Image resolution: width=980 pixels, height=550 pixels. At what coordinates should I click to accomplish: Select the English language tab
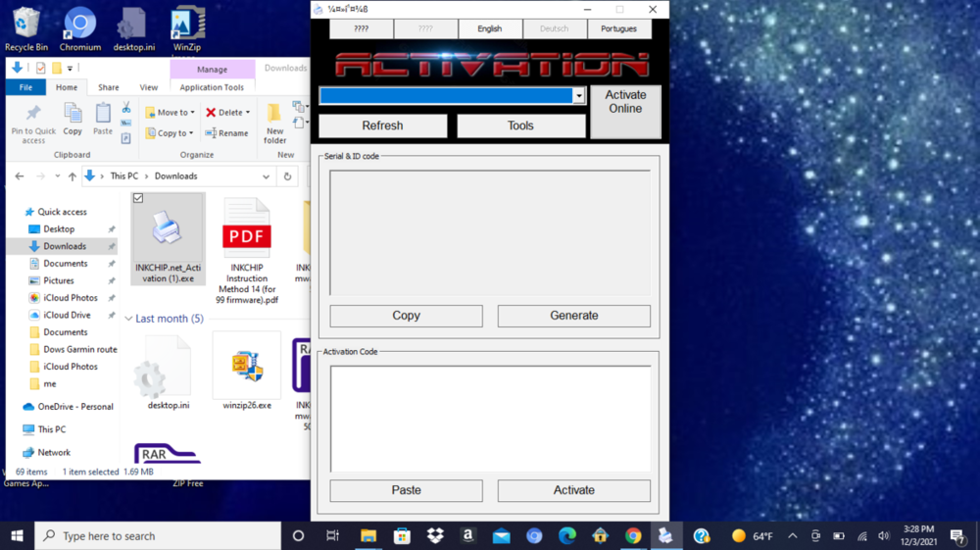tap(489, 29)
